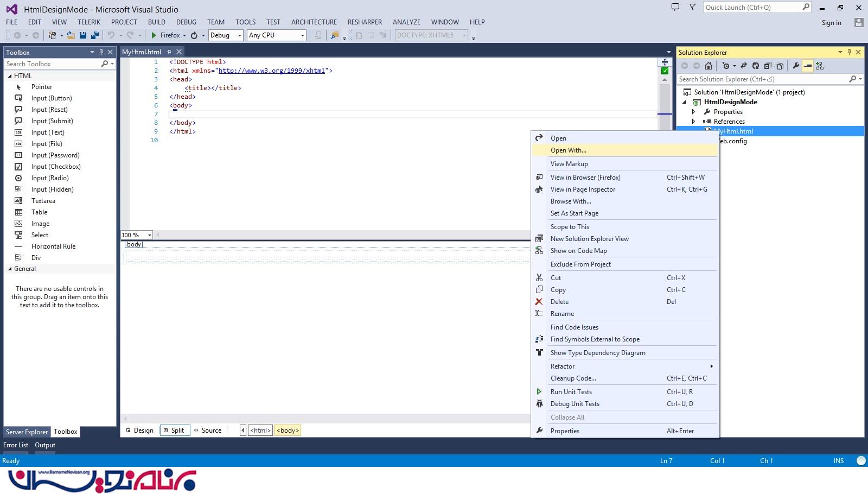Open Properties wrench icon in Solution Explorer toolbar
This screenshot has width=868, height=494.
(x=796, y=66)
